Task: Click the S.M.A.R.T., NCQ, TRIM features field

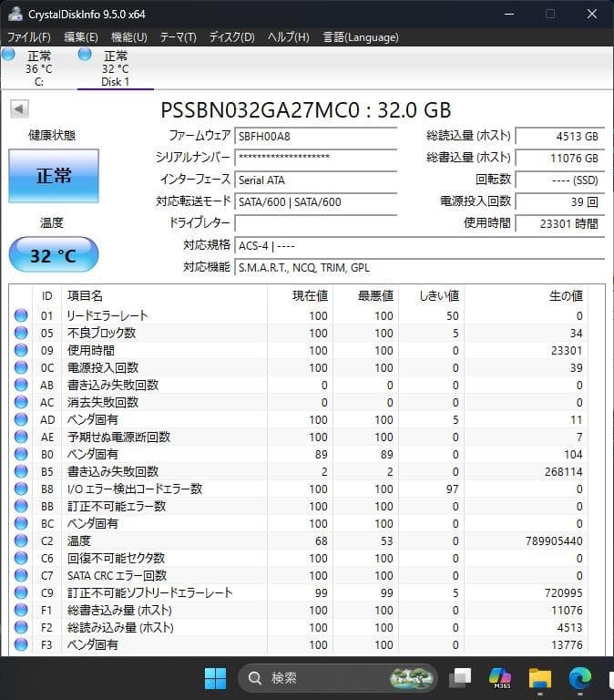Action: tap(419, 267)
